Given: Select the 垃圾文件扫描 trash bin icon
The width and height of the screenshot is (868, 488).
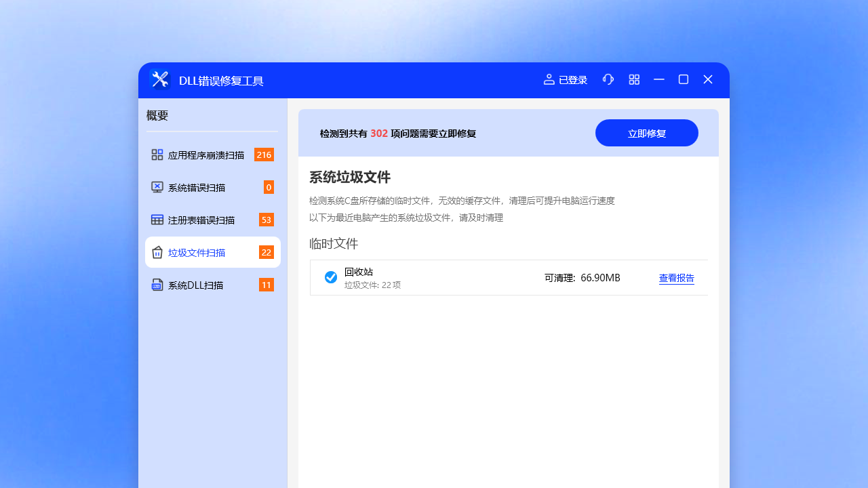Looking at the screenshot, I should pos(157,252).
